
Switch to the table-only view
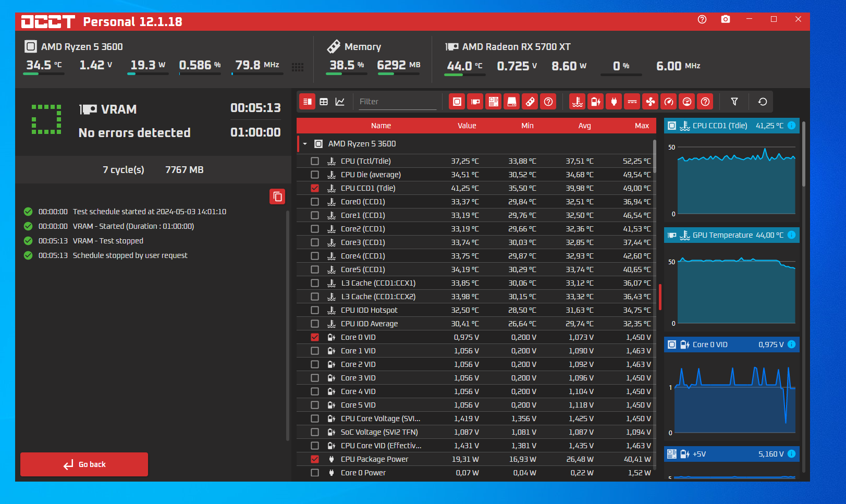click(324, 102)
